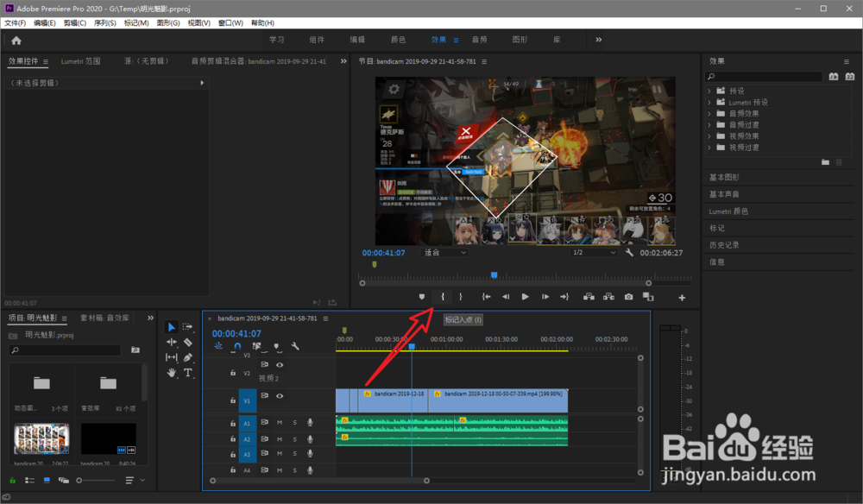Click the Mark In point button
The width and height of the screenshot is (863, 504).
pyautogui.click(x=443, y=297)
